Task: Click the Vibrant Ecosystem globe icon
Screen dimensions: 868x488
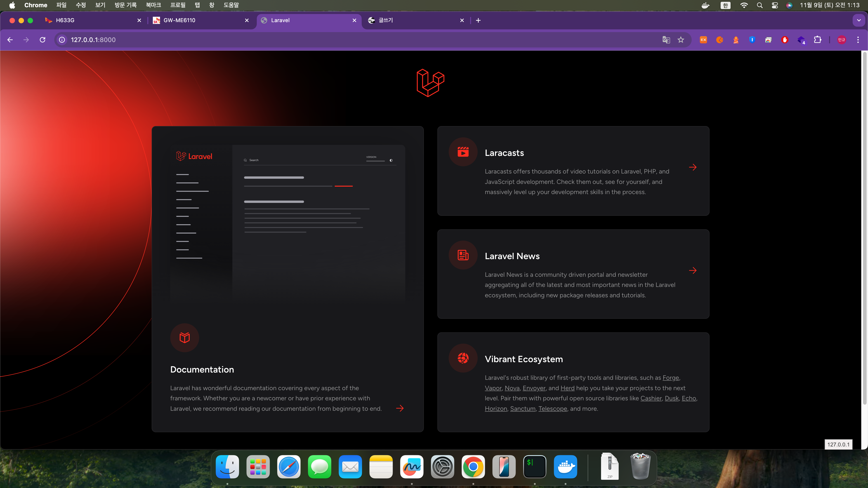Action: tap(463, 358)
